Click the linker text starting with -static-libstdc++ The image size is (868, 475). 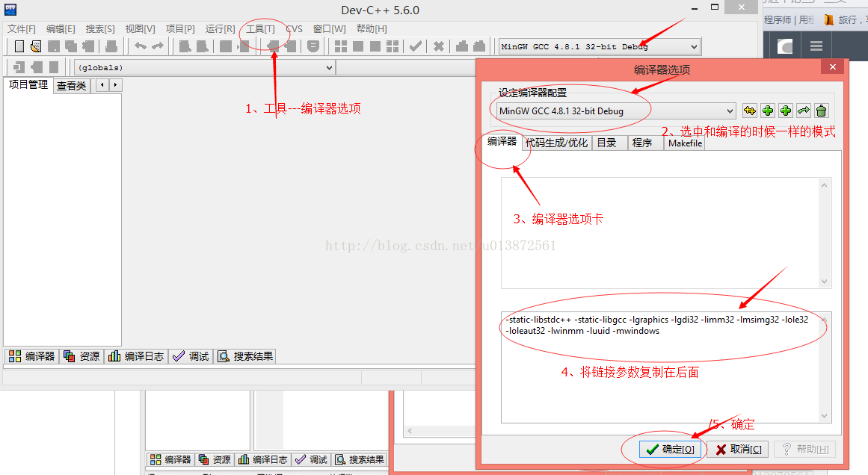click(x=656, y=325)
